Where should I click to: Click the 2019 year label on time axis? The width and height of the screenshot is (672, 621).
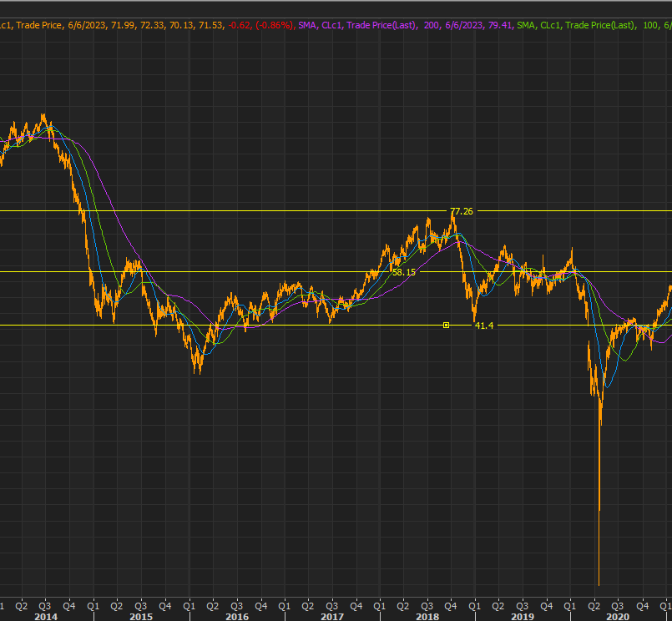tap(523, 617)
